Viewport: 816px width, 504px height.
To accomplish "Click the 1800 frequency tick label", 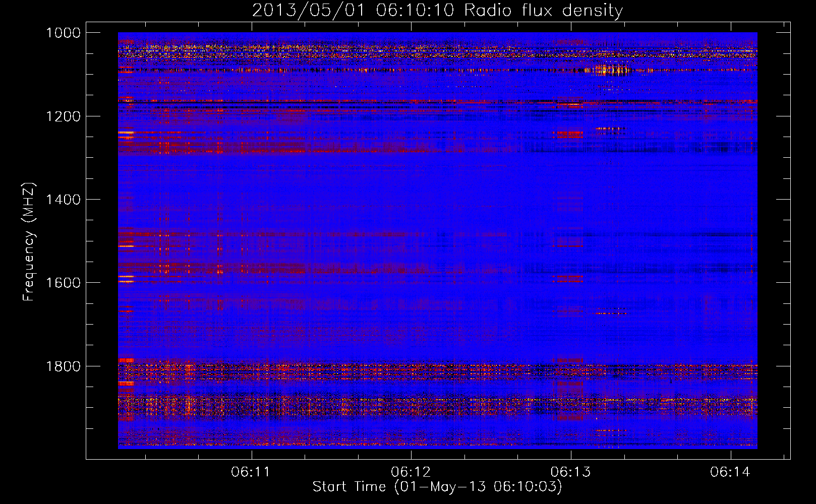I will (63, 366).
